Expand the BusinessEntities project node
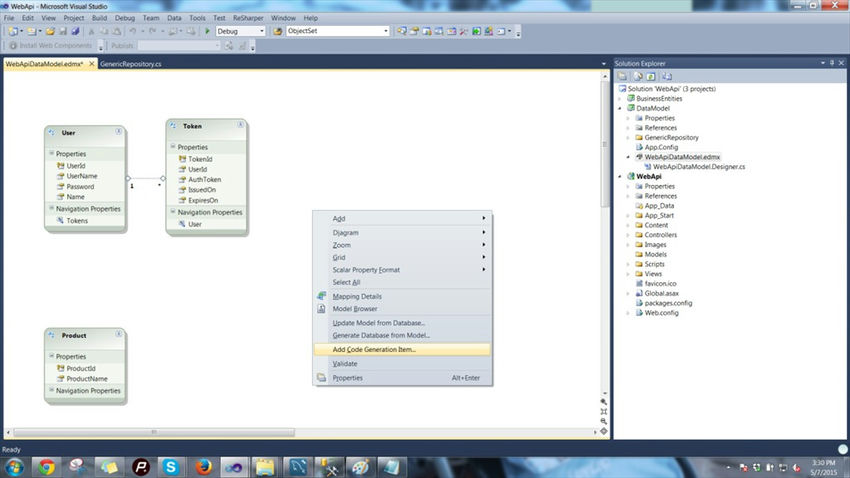This screenshot has height=478, width=850. click(620, 99)
